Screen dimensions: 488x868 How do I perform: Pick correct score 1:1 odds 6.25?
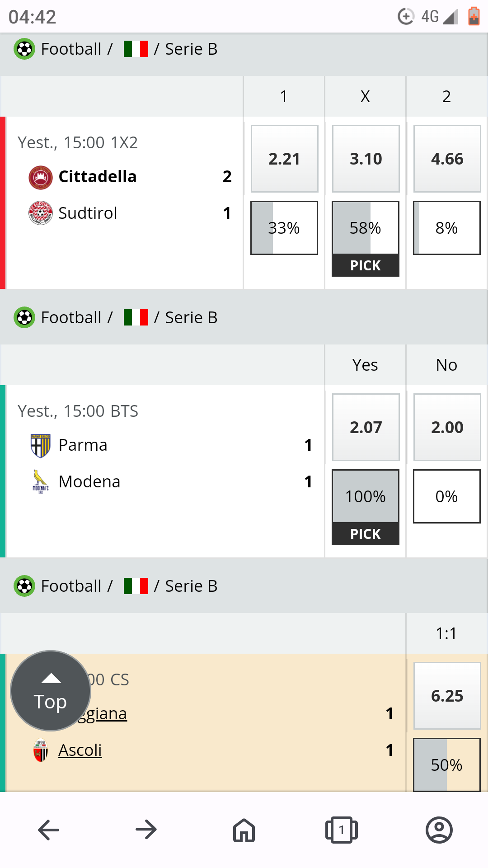(447, 696)
